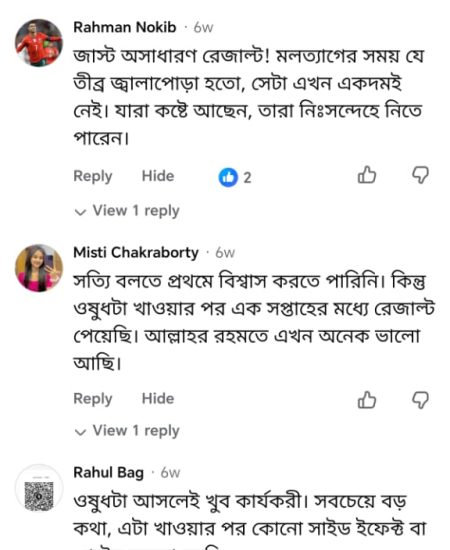
Task: Open Rahul Bag's profile name link
Action: pyautogui.click(x=109, y=473)
